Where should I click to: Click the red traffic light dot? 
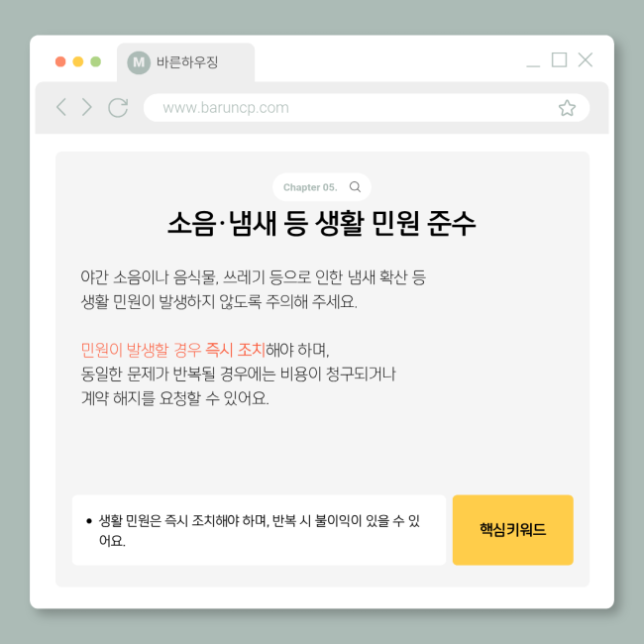(x=60, y=61)
